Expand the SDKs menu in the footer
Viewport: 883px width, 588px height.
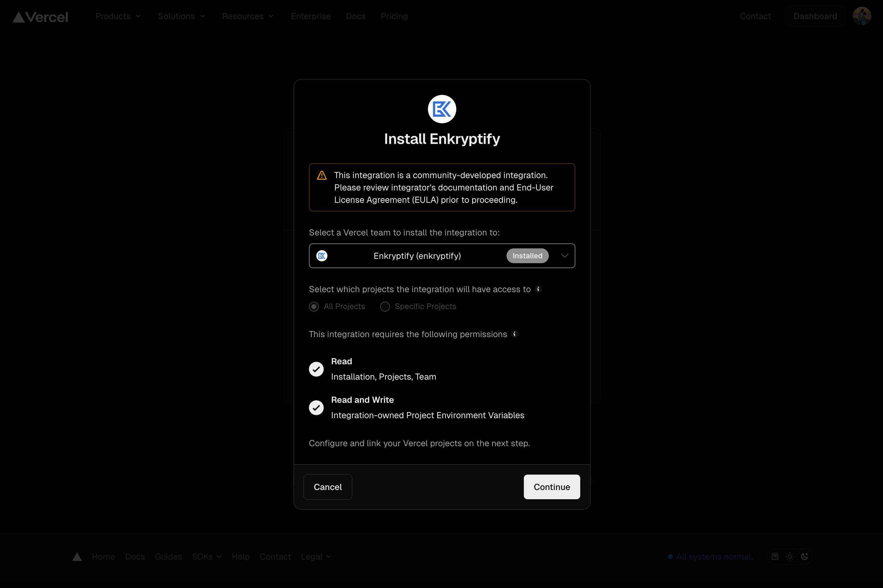pyautogui.click(x=207, y=557)
